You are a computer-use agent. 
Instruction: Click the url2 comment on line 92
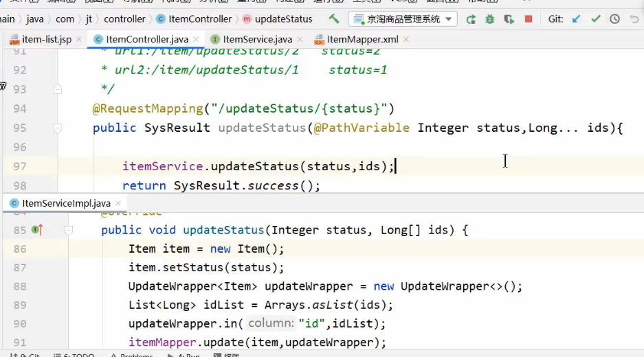pyautogui.click(x=243, y=70)
